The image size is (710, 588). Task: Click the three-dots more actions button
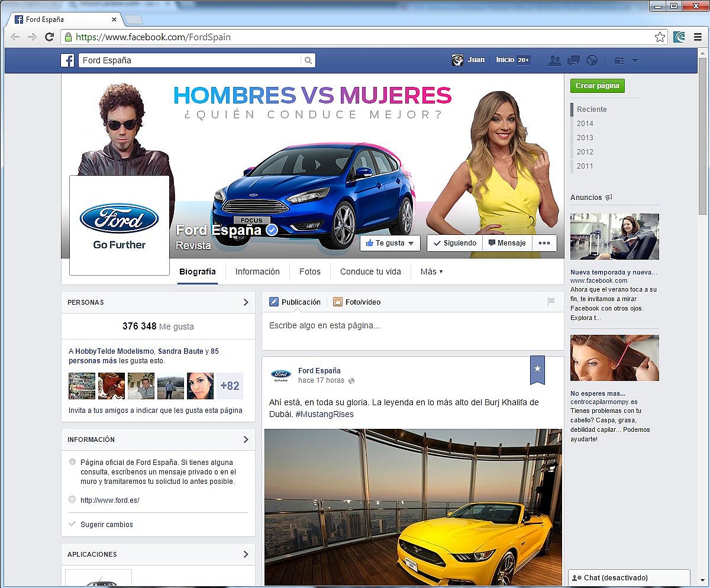[544, 243]
